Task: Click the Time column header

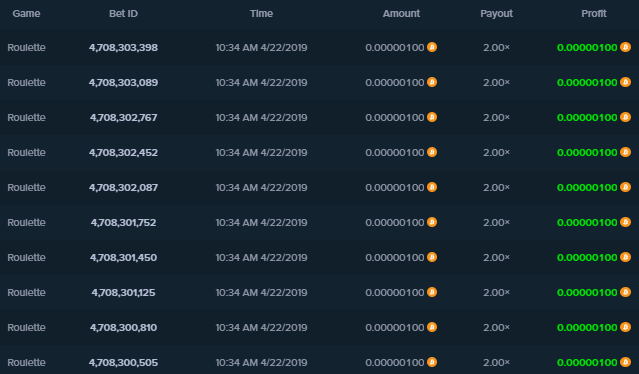Action: pos(261,13)
